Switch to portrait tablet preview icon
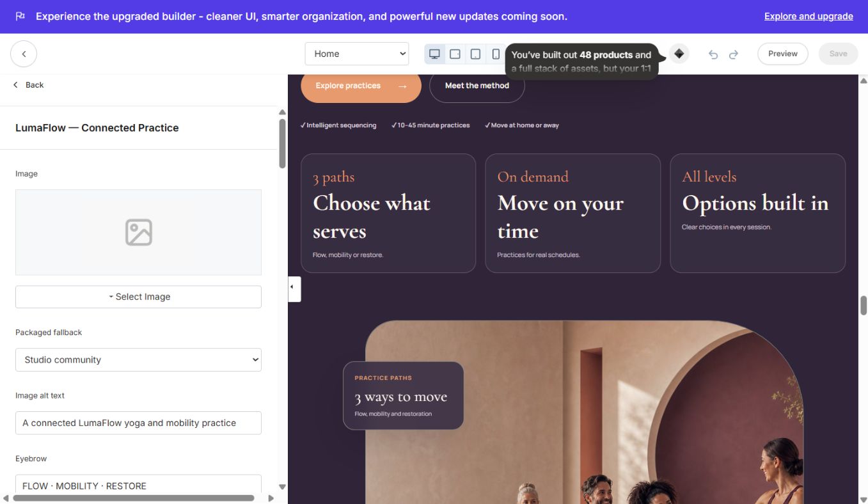 tap(475, 54)
